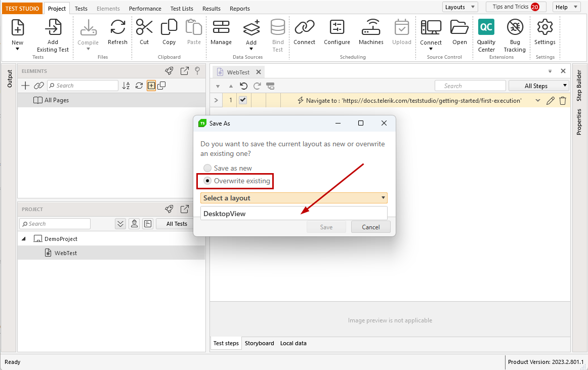Switch to the Performance ribbon tab
The image size is (588, 370).
pos(145,8)
